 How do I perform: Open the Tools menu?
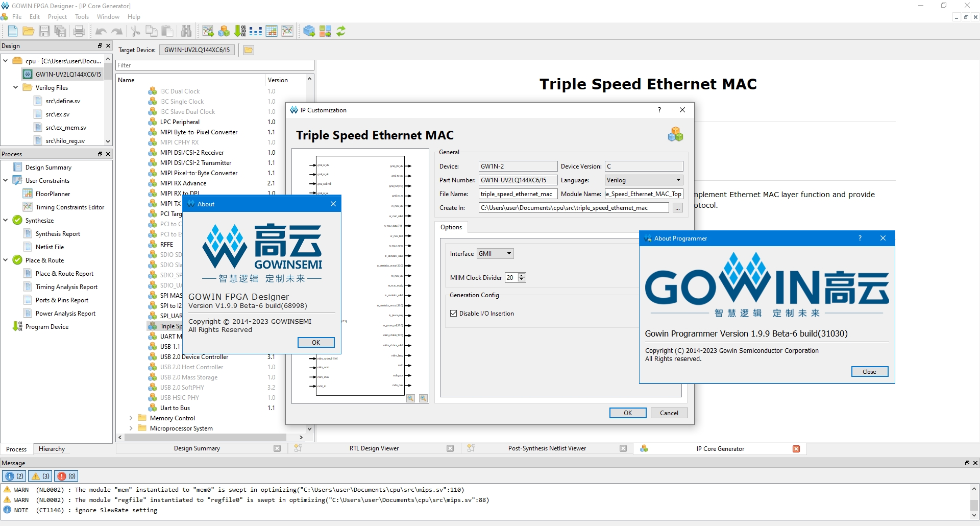[82, 17]
